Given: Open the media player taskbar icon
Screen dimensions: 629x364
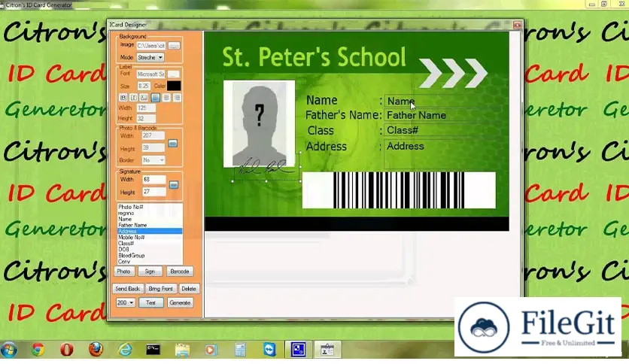Looking at the screenshot, I should click(210, 350).
